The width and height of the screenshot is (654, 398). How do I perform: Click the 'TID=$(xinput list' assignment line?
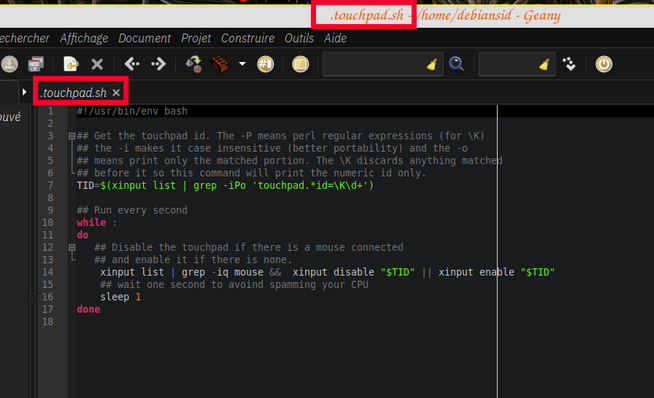pyautogui.click(x=225, y=186)
